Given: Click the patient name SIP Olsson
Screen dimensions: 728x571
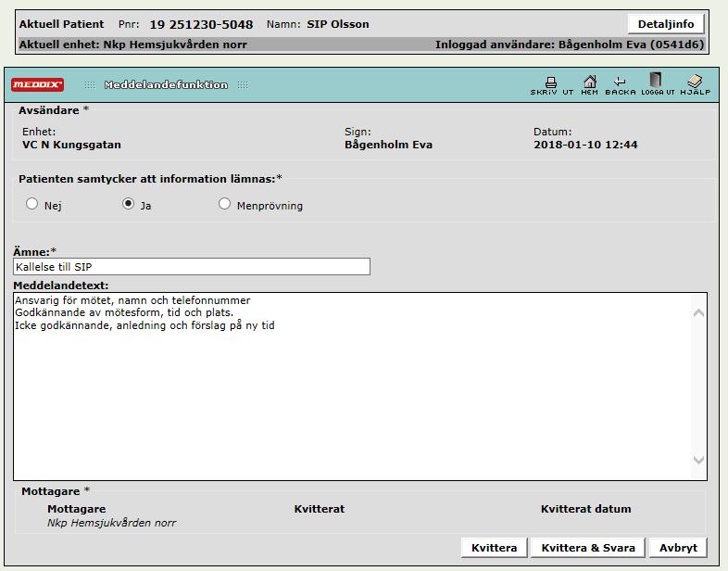Looking at the screenshot, I should click(338, 24).
